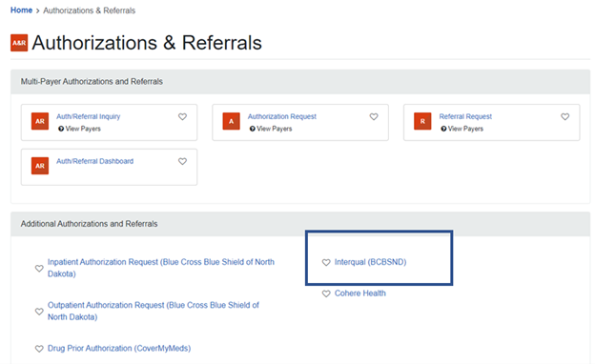Open the Referral Request link
This screenshot has width=595, height=364.
465,116
